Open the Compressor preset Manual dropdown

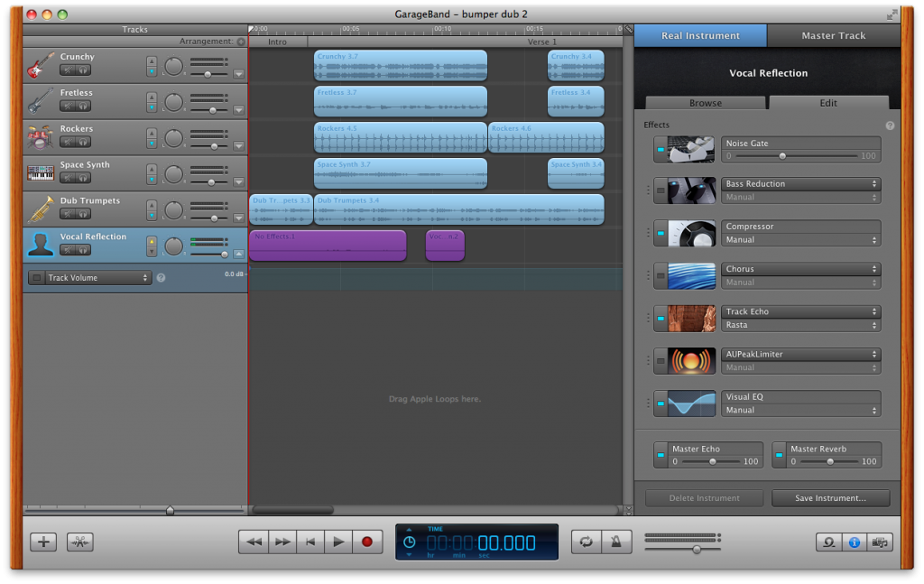coord(801,240)
